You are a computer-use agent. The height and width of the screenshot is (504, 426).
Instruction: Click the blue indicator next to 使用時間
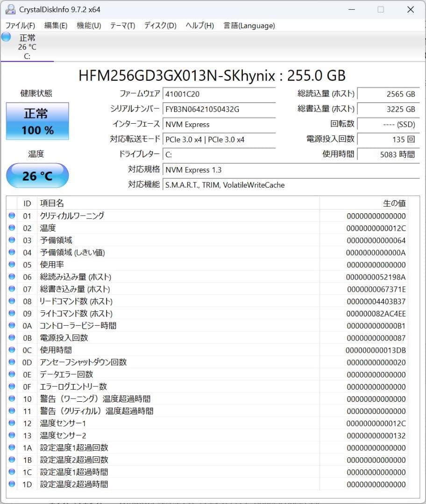(12, 350)
